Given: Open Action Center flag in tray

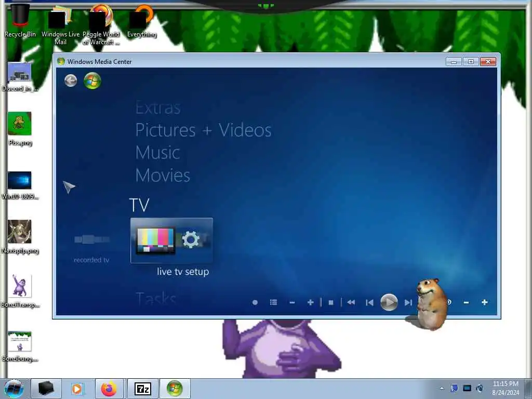Looking at the screenshot, I should [x=454, y=388].
